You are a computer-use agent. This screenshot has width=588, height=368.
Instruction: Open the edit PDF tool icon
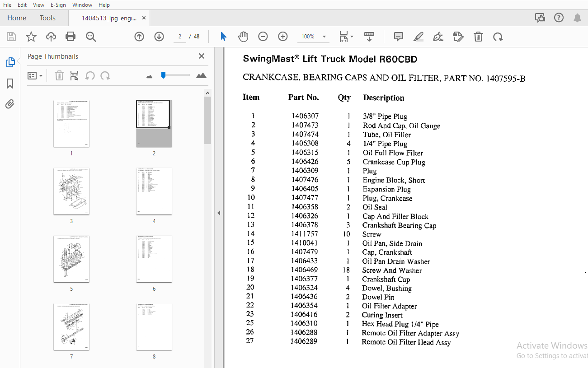(458, 37)
